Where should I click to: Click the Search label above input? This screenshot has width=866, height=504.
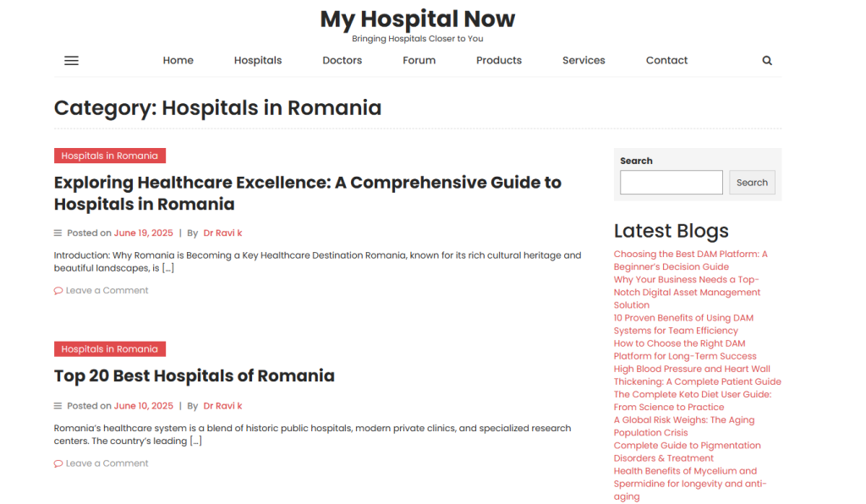[x=636, y=161]
